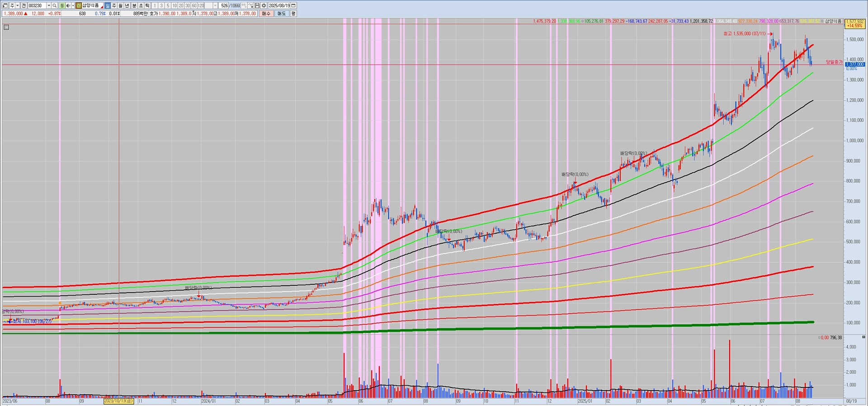
Task: Click the 삼양식품 legend label above the chart
Action: [833, 21]
